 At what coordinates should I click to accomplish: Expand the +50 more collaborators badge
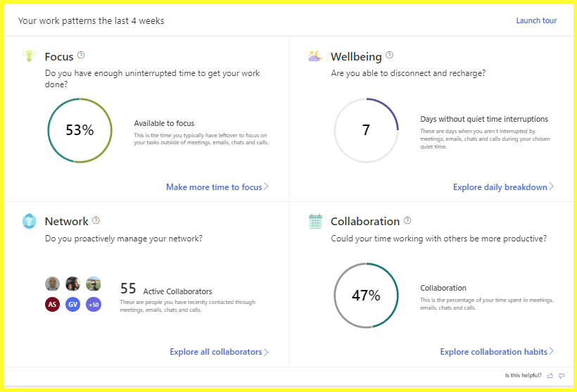(x=94, y=305)
